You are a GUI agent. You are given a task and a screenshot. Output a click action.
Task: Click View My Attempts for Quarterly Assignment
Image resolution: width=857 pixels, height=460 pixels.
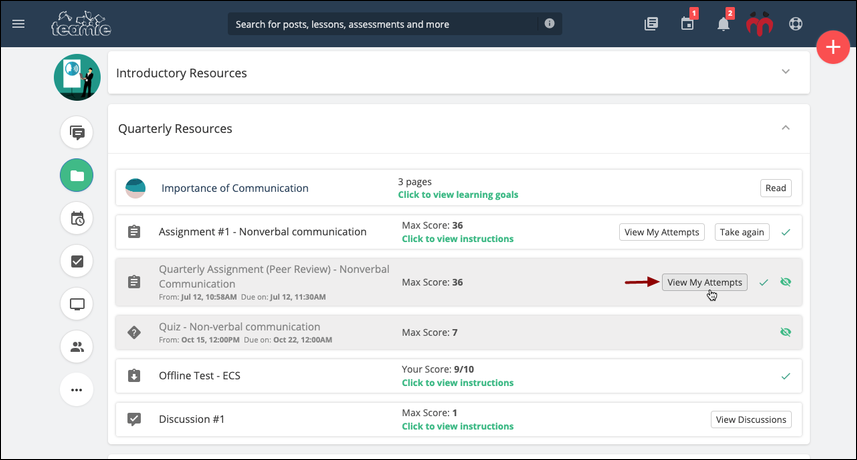(x=705, y=282)
